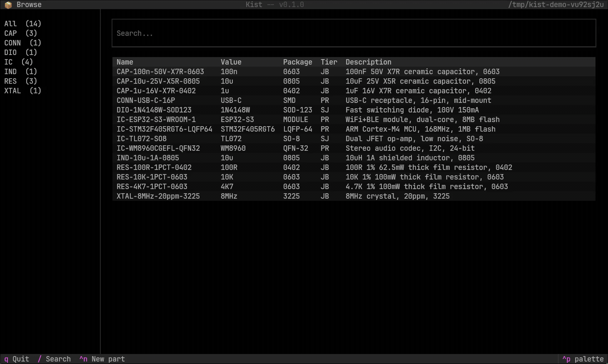The width and height of the screenshot is (608, 364).
Task: Click Search shortcut in the status bar
Action: click(x=54, y=359)
